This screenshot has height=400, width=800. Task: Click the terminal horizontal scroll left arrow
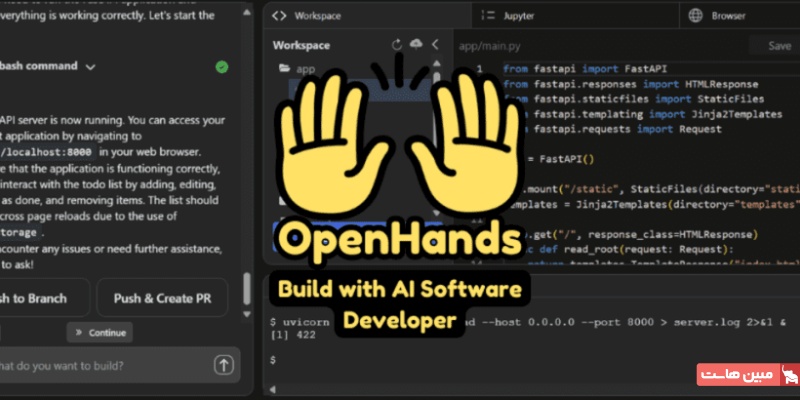[272, 389]
